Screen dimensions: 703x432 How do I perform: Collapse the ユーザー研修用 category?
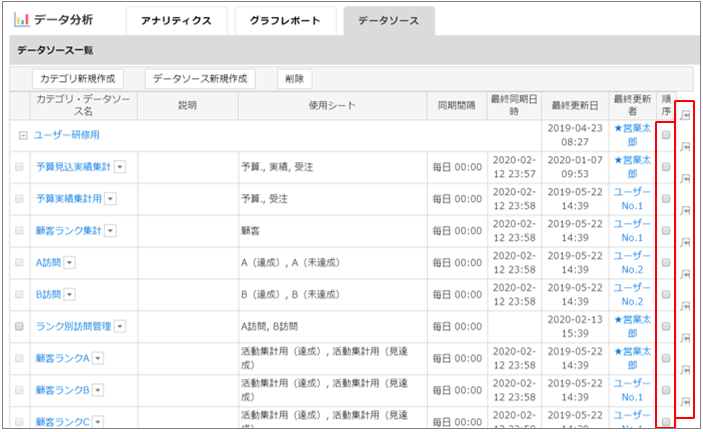click(x=23, y=135)
